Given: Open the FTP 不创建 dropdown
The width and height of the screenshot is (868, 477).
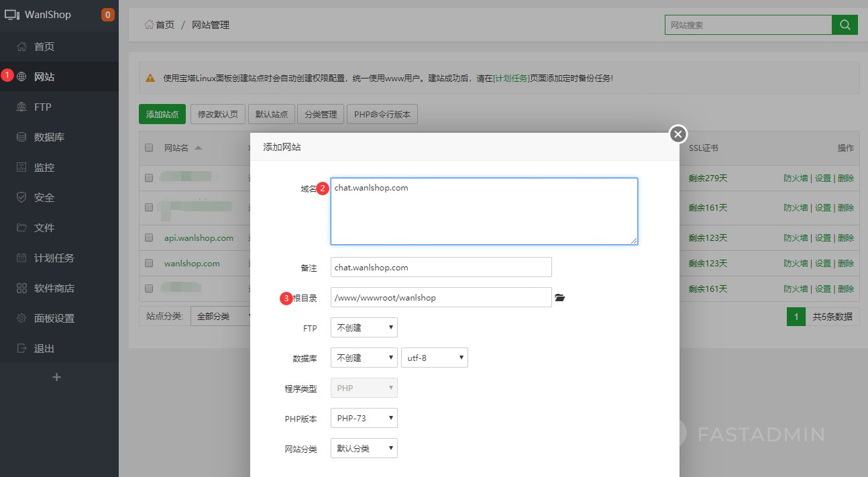Looking at the screenshot, I should [364, 328].
